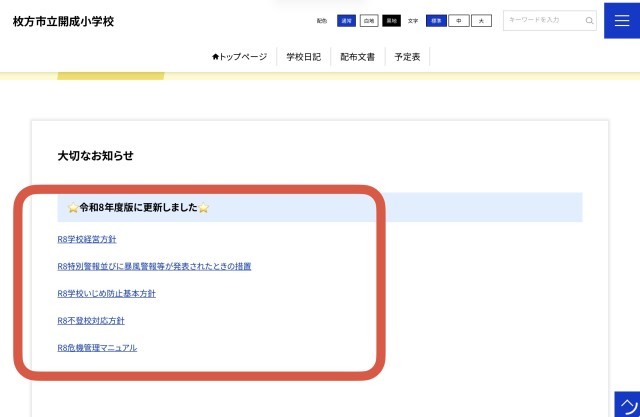Open the 配布文書 tab

tap(357, 57)
